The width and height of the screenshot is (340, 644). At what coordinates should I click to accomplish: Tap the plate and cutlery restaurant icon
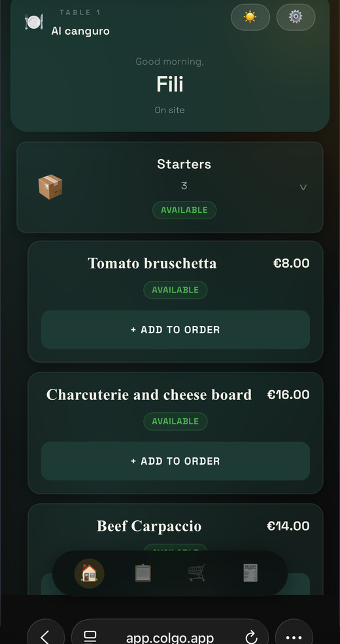click(34, 22)
